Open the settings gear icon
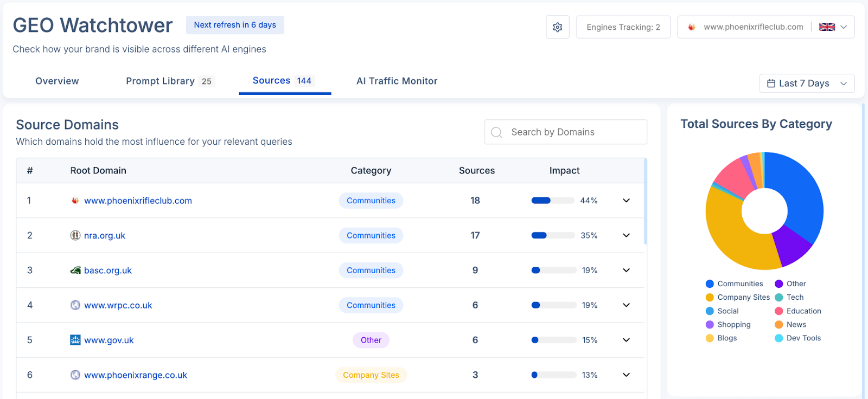Screen dimensions: 868x399 pyautogui.click(x=558, y=27)
